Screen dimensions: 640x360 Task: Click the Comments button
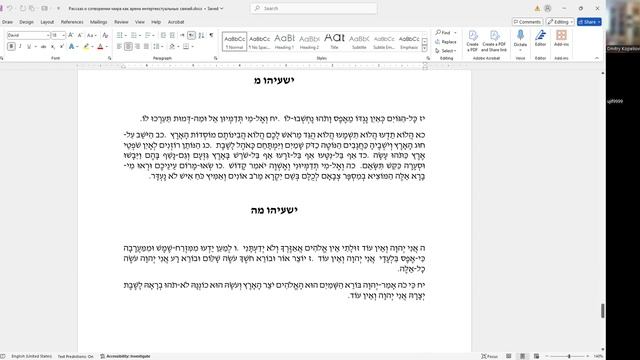(x=527, y=22)
